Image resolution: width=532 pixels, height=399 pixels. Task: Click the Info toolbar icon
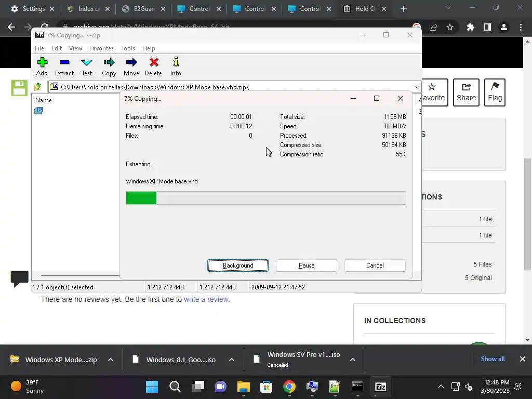176,66
